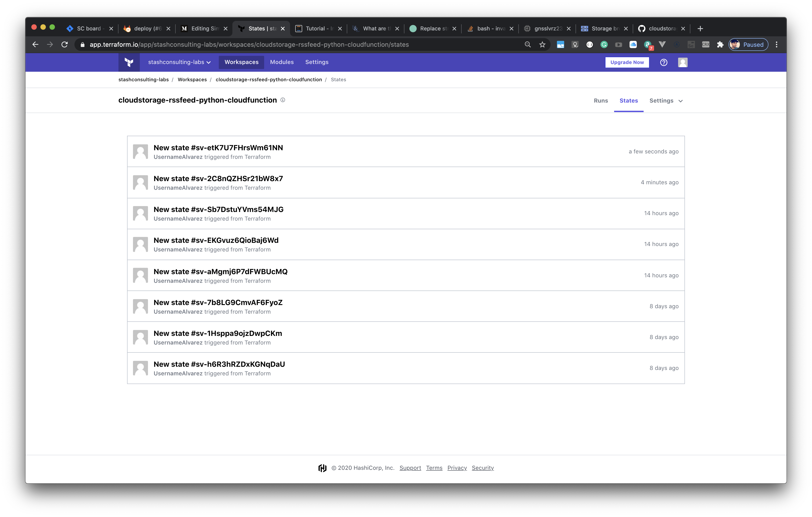Click the blue cloud extension icon
The image size is (812, 517).
(x=633, y=44)
